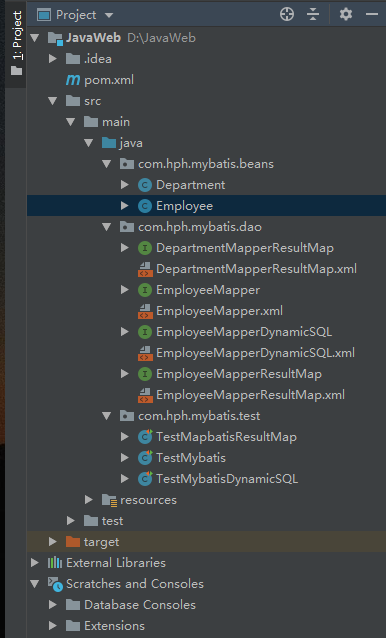Open the Project panel settings gear

[346, 15]
